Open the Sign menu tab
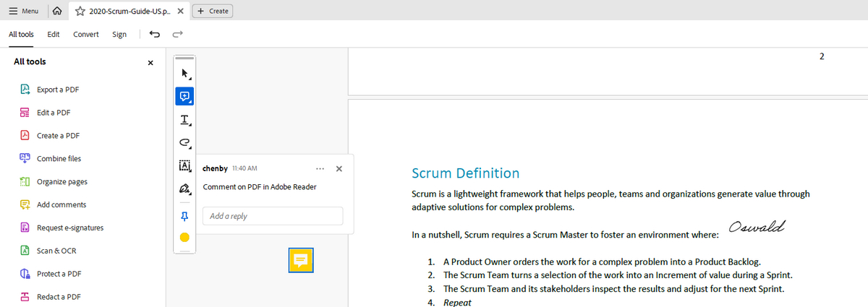 coord(119,34)
